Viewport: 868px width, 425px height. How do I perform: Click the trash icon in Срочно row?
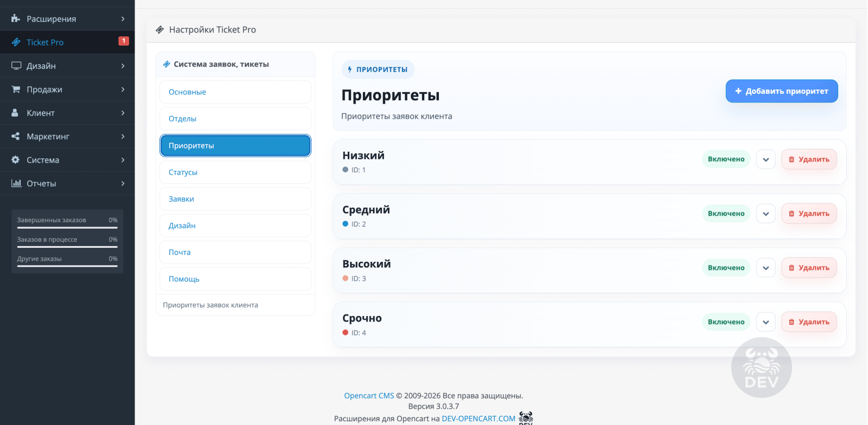792,322
